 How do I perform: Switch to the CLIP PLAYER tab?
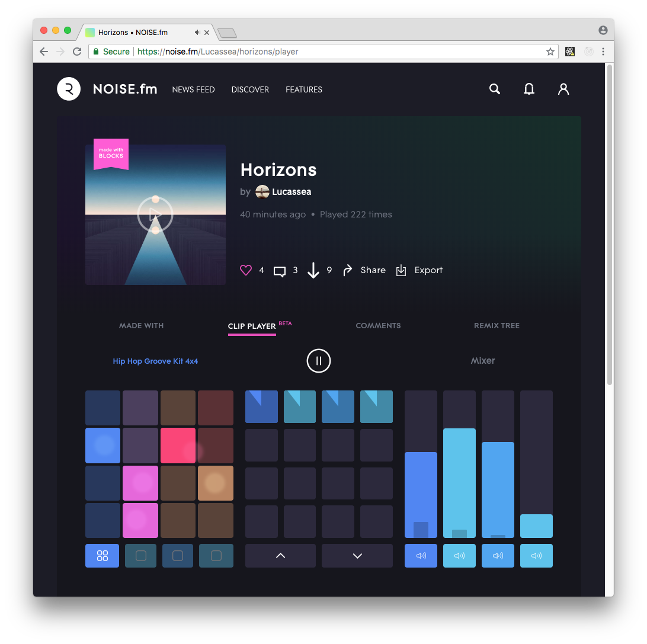coord(252,326)
